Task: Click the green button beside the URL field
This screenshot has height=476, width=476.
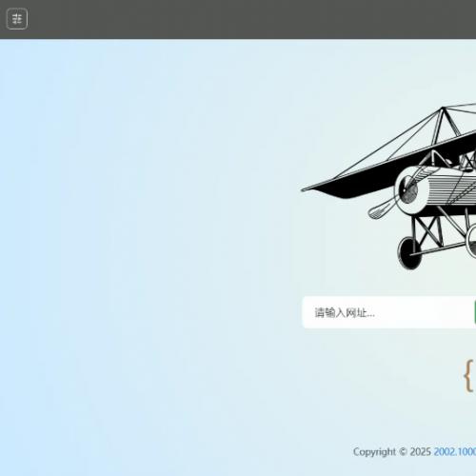Action: click(475, 312)
